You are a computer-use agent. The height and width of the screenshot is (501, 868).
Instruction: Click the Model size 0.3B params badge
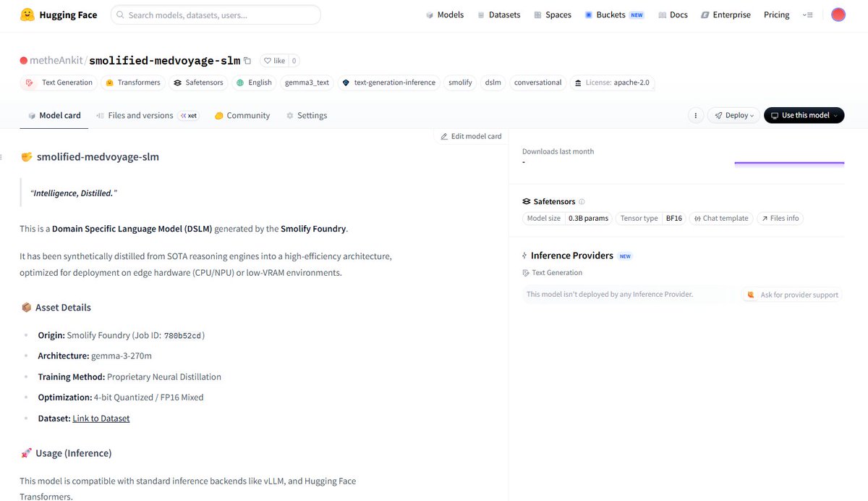tap(567, 218)
